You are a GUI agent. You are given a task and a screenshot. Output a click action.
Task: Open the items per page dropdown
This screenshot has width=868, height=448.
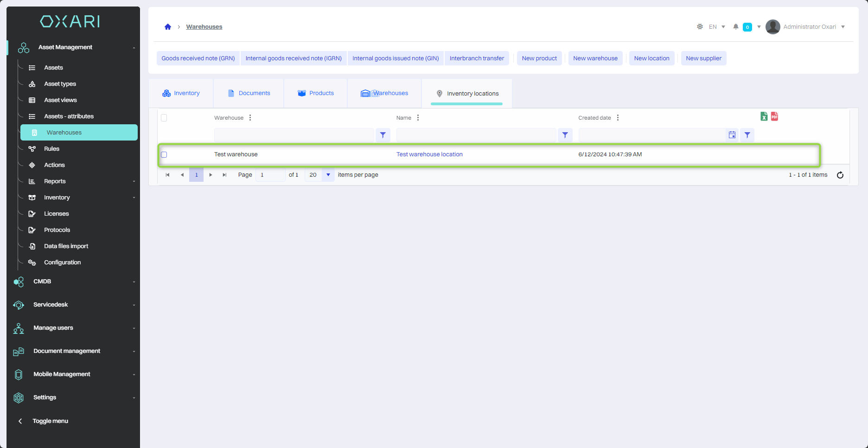[x=328, y=175]
